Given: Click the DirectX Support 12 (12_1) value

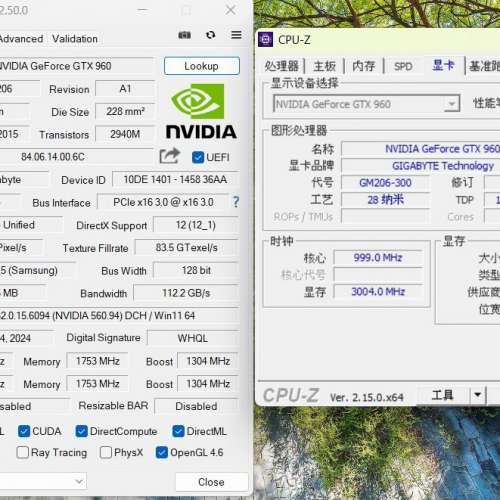Looking at the screenshot, I should 196,225.
